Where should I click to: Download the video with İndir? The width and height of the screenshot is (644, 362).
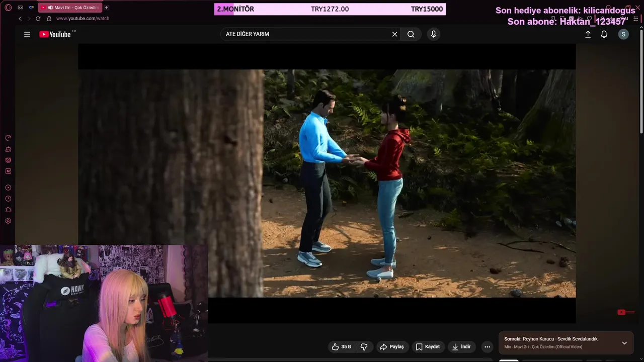coord(461,347)
